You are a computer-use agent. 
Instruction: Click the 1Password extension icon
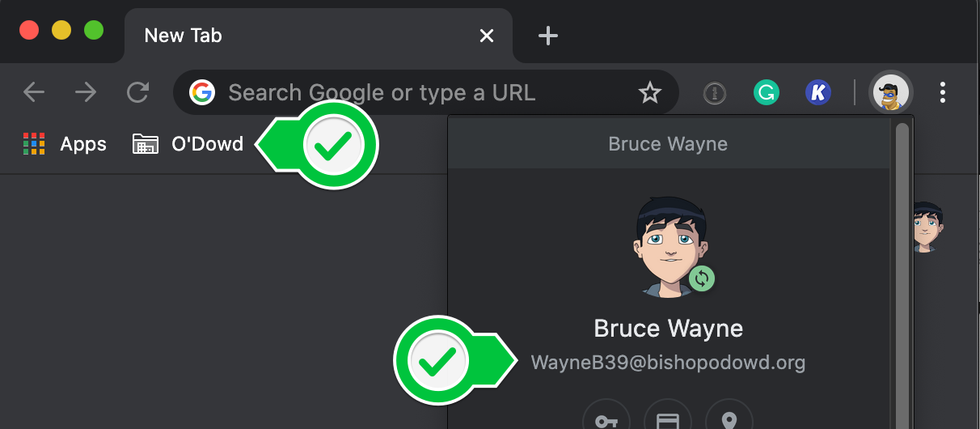[714, 94]
